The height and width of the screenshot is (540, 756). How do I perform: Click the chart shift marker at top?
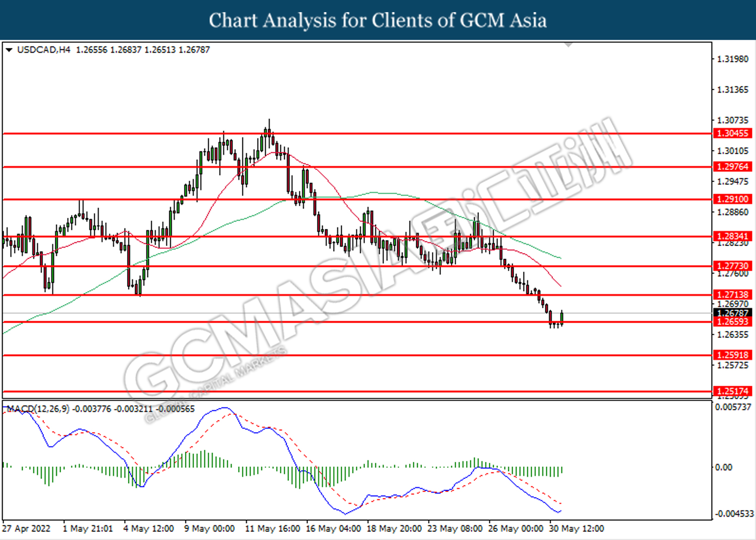click(569, 45)
